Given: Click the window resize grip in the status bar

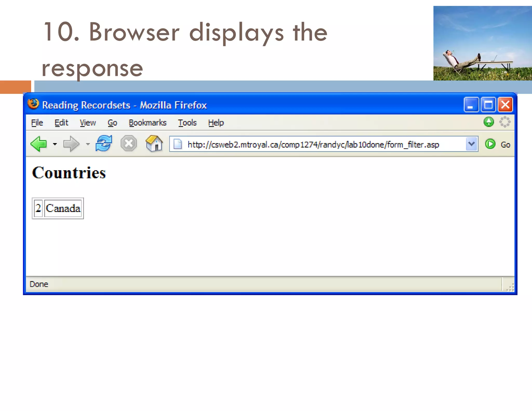Looking at the screenshot, I should click(510, 287).
